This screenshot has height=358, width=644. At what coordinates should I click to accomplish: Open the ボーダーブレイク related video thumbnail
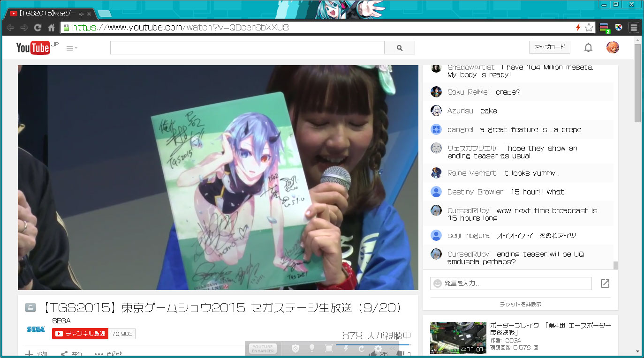pyautogui.click(x=458, y=337)
